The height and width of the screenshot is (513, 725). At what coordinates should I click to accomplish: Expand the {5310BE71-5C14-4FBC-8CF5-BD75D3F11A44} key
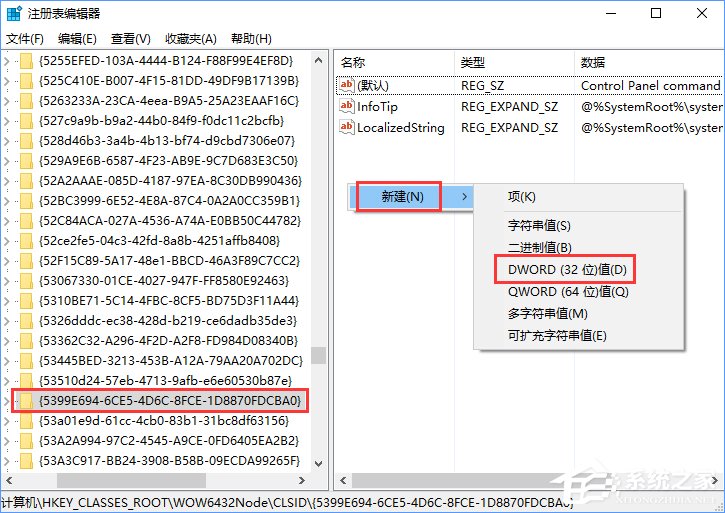pyautogui.click(x=6, y=301)
